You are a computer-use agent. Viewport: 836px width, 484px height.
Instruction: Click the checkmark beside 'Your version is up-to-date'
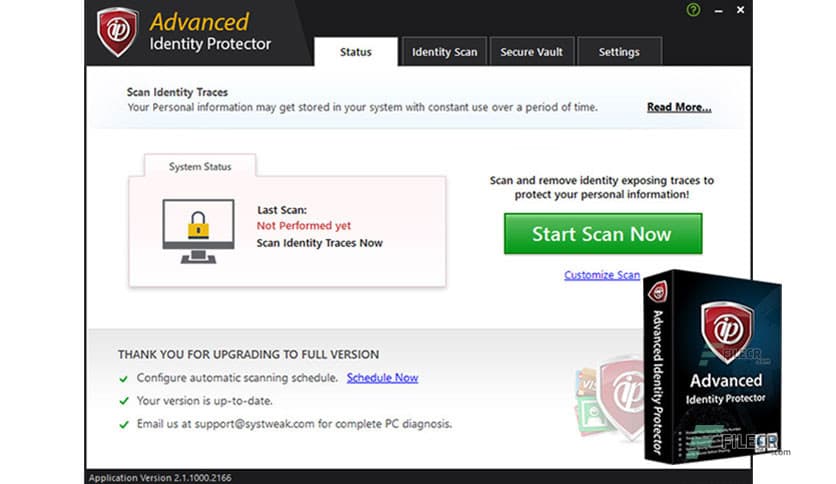[x=124, y=401]
